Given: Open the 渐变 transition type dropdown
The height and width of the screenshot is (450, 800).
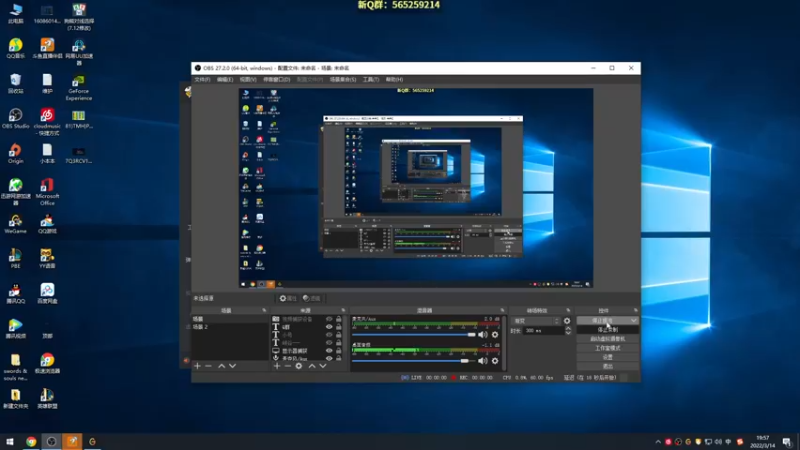Looking at the screenshot, I should point(536,321).
